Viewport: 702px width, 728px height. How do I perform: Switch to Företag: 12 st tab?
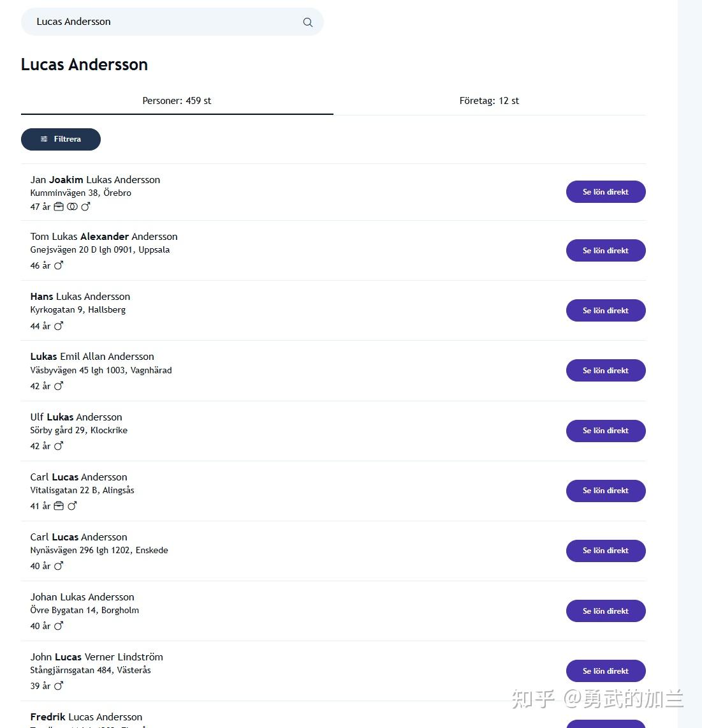[489, 101]
